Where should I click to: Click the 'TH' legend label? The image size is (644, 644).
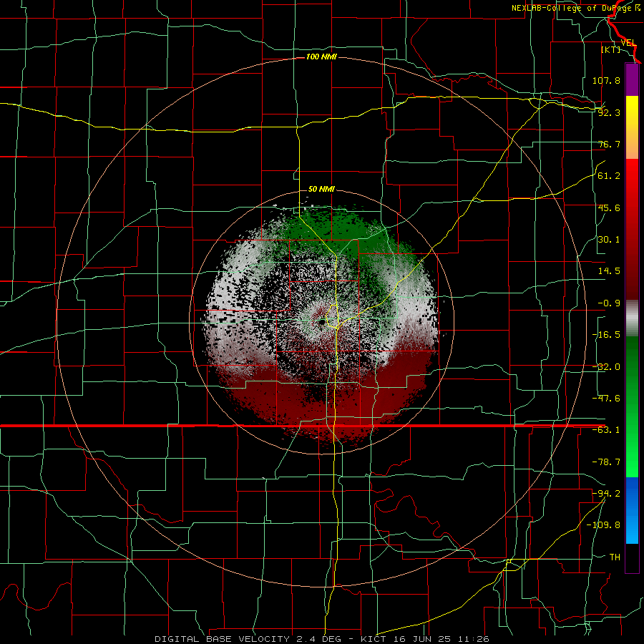point(615,557)
